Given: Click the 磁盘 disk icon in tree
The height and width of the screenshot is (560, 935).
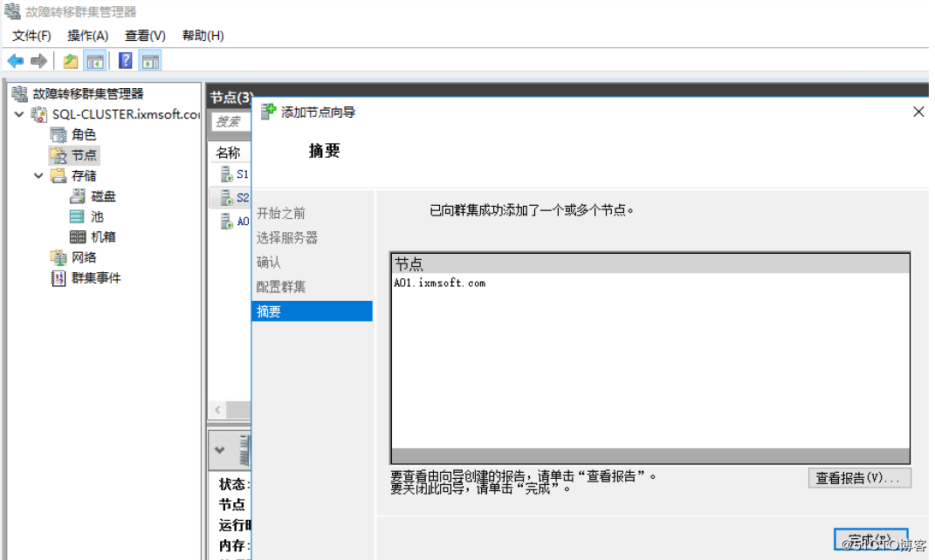Looking at the screenshot, I should pos(78,196).
